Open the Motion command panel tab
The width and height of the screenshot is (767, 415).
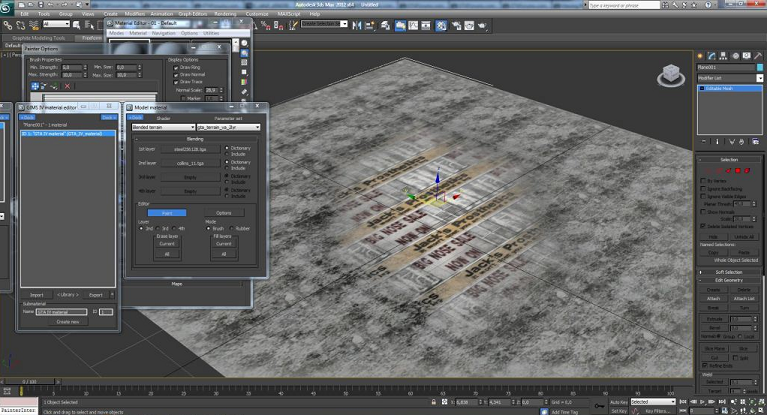(735, 56)
